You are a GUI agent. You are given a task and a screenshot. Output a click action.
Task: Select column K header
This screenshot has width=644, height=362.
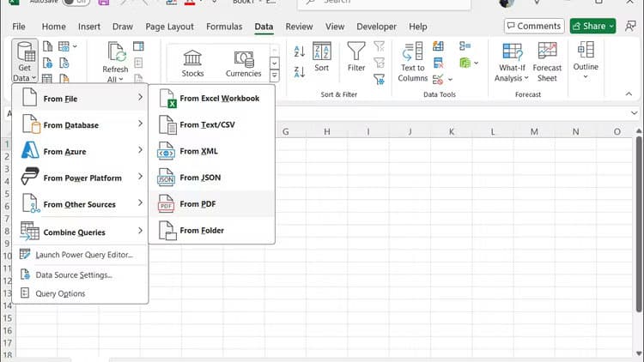coord(452,132)
